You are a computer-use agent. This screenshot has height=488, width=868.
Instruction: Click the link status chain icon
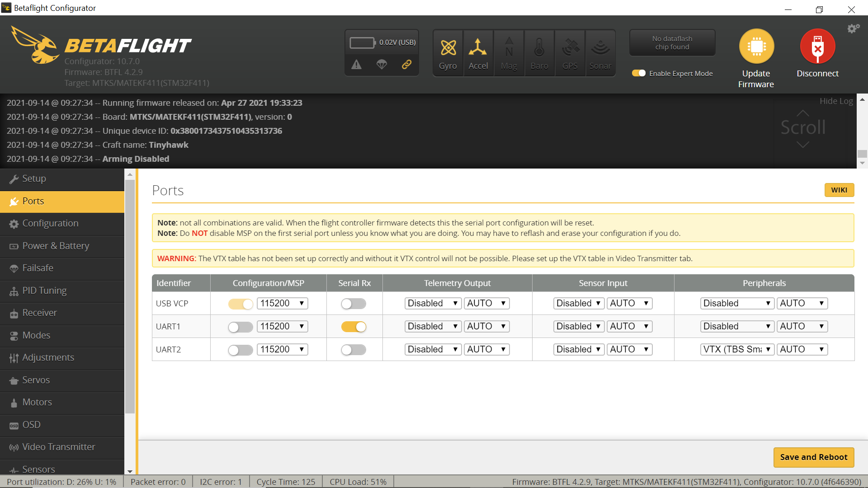[x=406, y=65]
